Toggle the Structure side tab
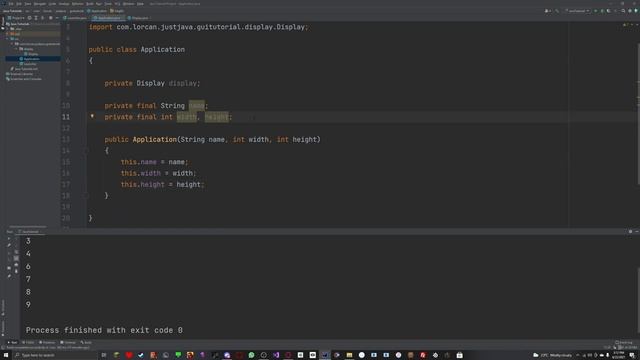This screenshot has width=640, height=360. pos(3,307)
